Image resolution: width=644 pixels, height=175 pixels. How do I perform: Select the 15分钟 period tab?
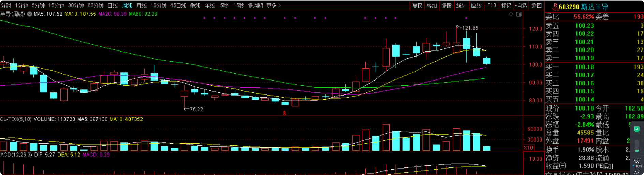pos(56,5)
